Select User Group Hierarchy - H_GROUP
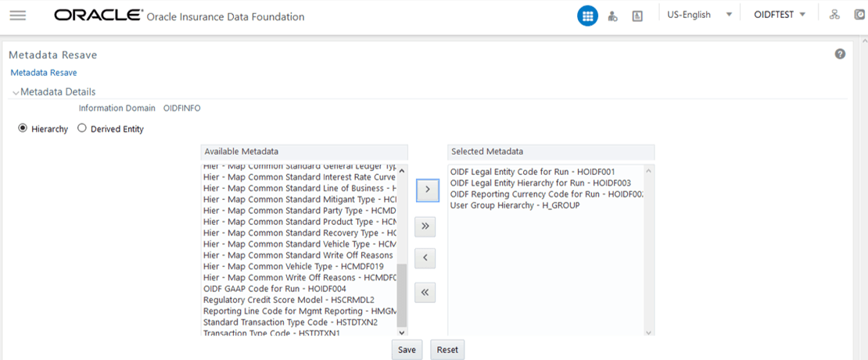 515,205
